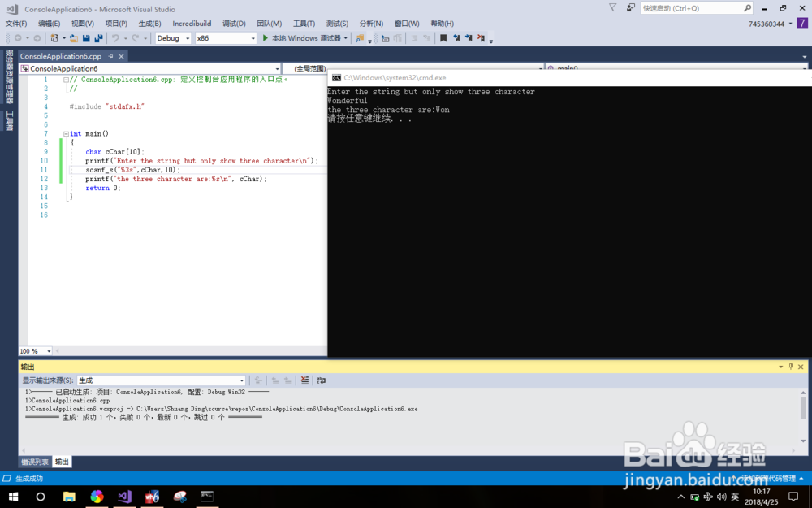The width and height of the screenshot is (812, 508).
Task: Click the #include "stdafx.h" line
Action: pyautogui.click(x=106, y=106)
